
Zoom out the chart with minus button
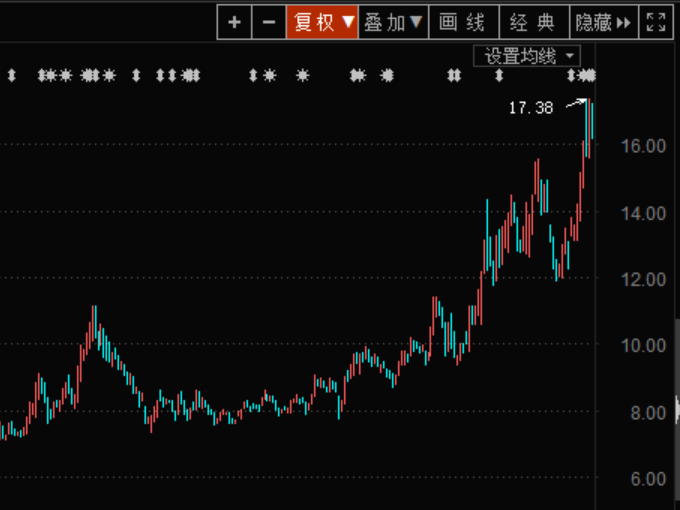pyautogui.click(x=268, y=22)
